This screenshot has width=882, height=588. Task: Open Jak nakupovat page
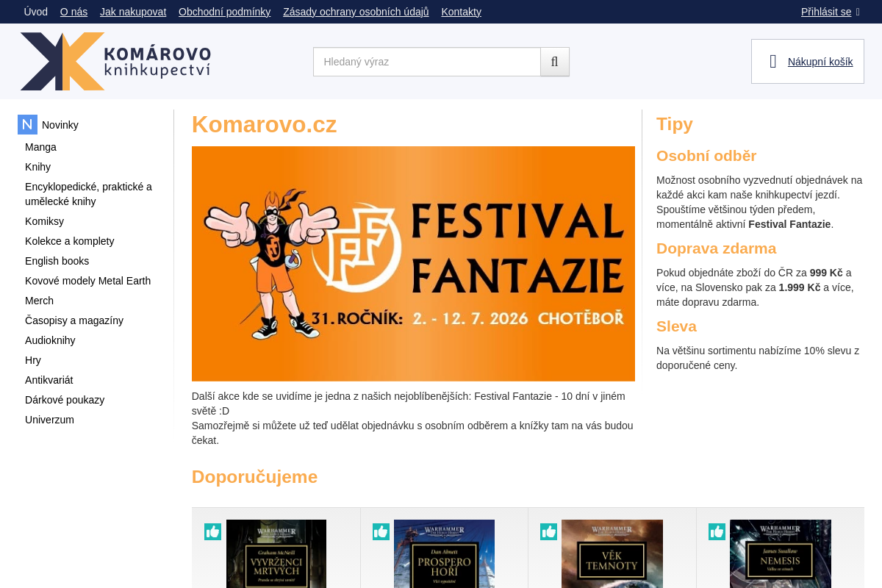[133, 12]
